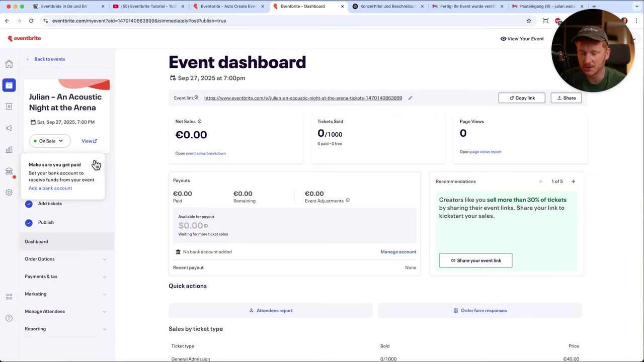The height and width of the screenshot is (362, 644).
Task: Show Event Adjustments info icon
Action: [x=347, y=201]
